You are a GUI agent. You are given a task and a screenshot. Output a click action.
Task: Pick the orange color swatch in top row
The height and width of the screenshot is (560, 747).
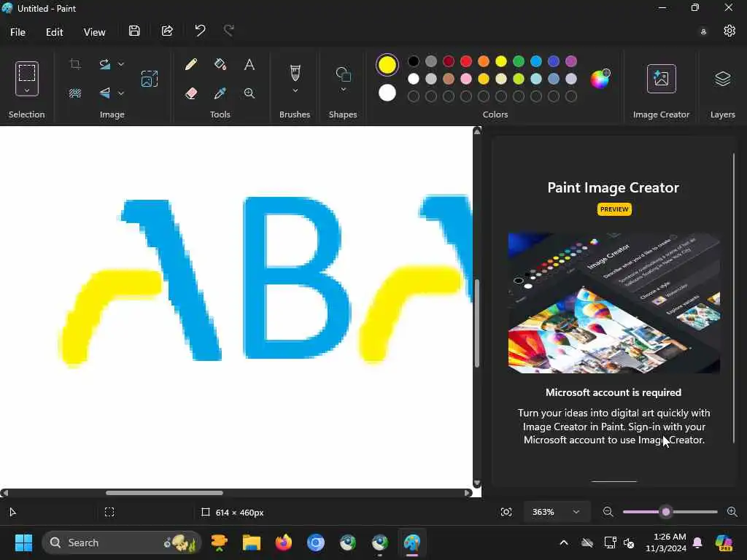click(x=484, y=61)
